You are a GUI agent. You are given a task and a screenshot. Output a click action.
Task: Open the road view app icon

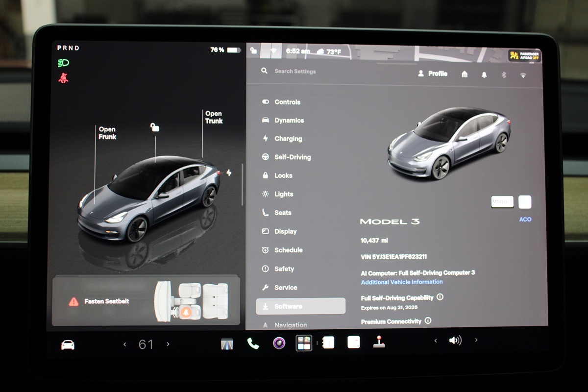(x=227, y=343)
